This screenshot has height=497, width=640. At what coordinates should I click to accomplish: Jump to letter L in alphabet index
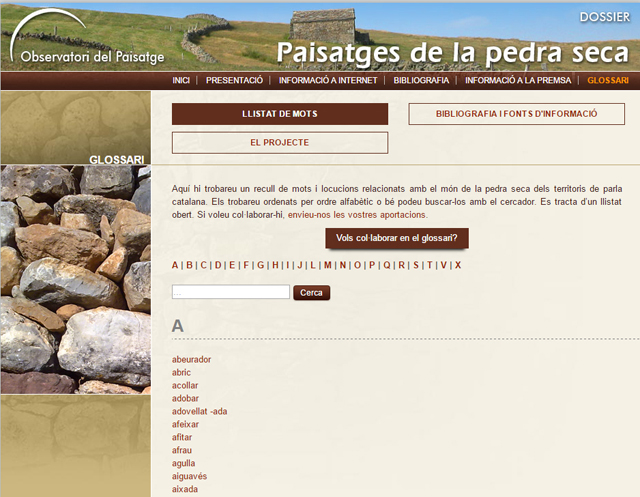pos(313,265)
